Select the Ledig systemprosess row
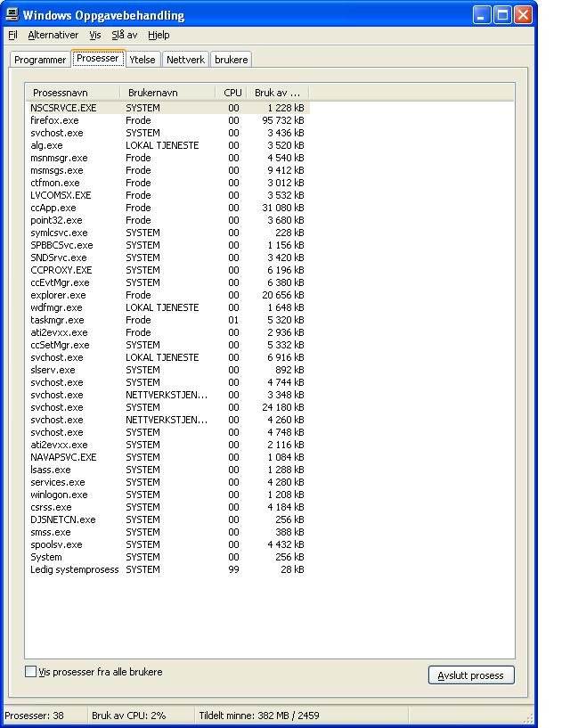Image resolution: width=570 pixels, height=728 pixels. tap(167, 569)
